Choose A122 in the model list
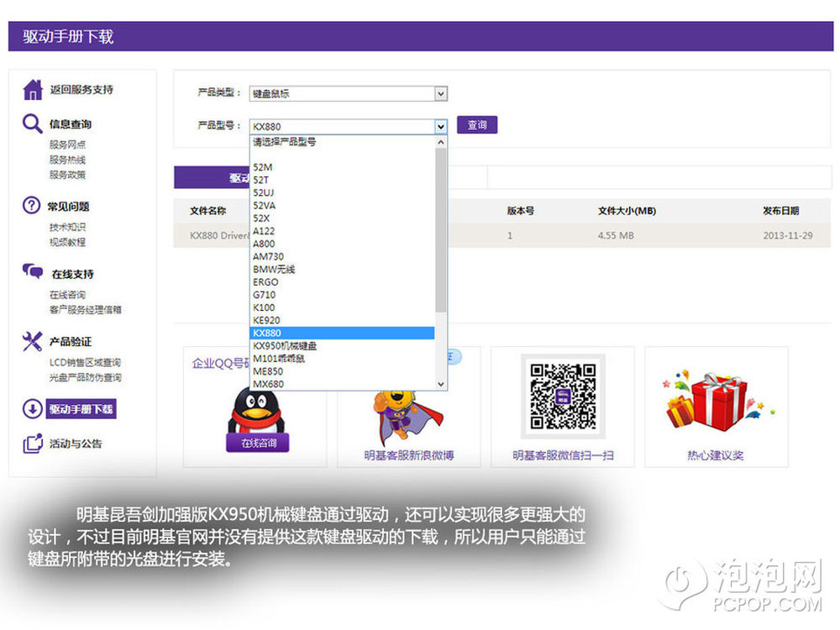 pos(343,231)
